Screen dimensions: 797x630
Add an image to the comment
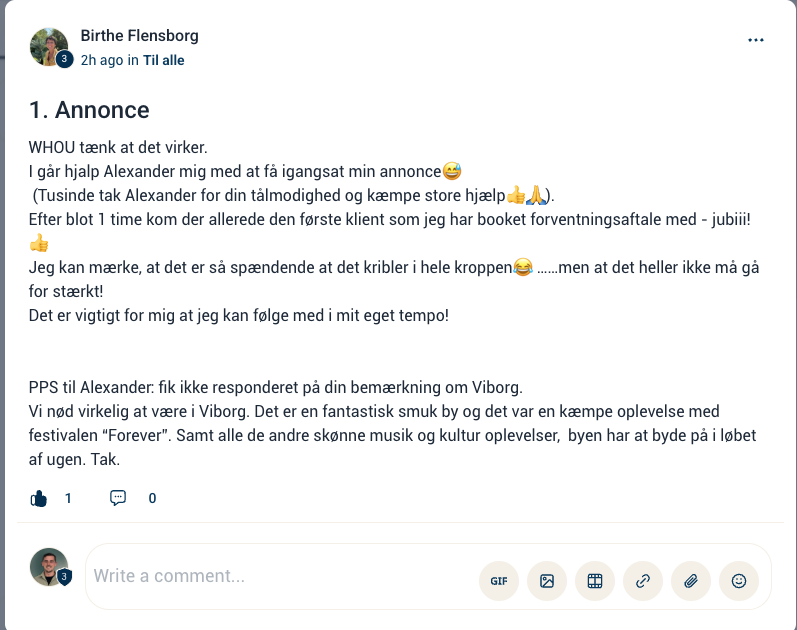[x=547, y=581]
